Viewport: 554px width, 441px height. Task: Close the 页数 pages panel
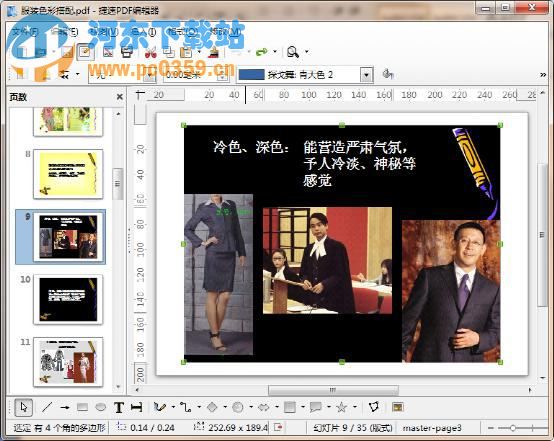point(119,97)
